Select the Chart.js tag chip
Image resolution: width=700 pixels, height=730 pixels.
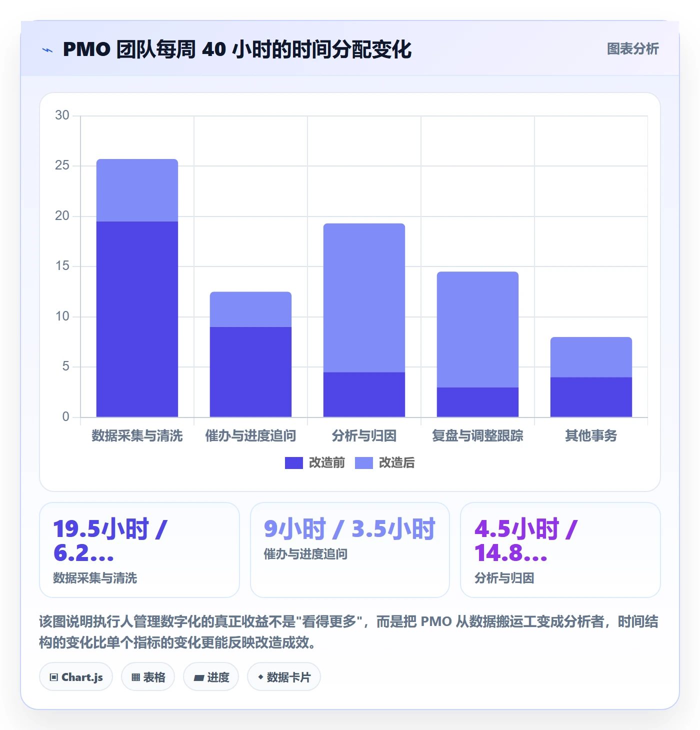pyautogui.click(x=76, y=677)
